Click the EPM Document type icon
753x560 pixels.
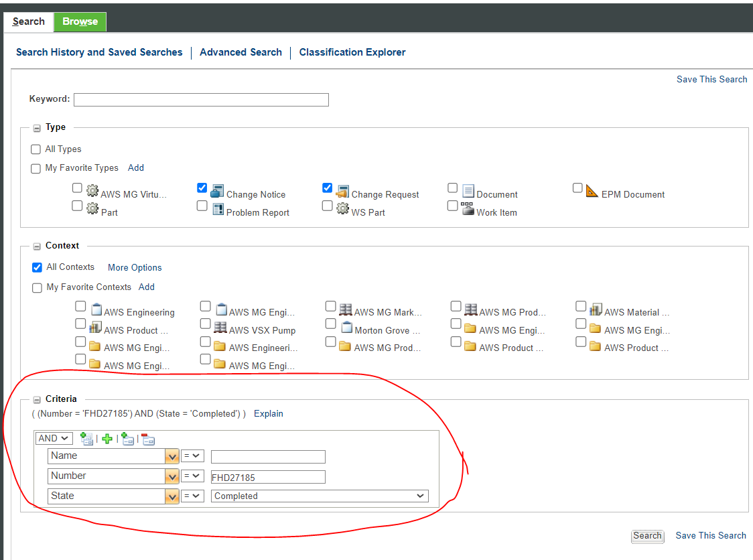592,190
